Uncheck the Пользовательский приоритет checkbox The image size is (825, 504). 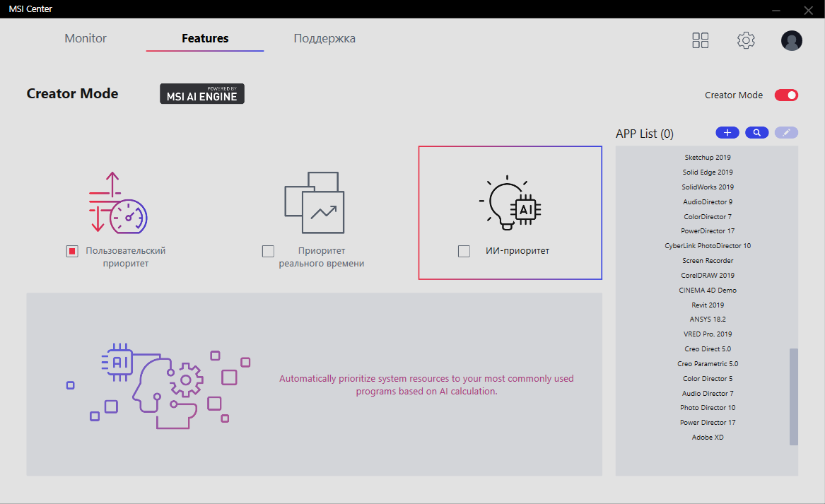(x=72, y=251)
